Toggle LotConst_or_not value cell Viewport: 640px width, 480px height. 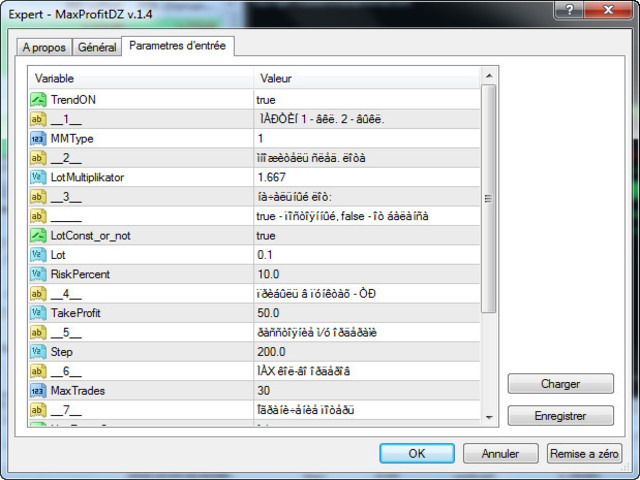pos(367,236)
